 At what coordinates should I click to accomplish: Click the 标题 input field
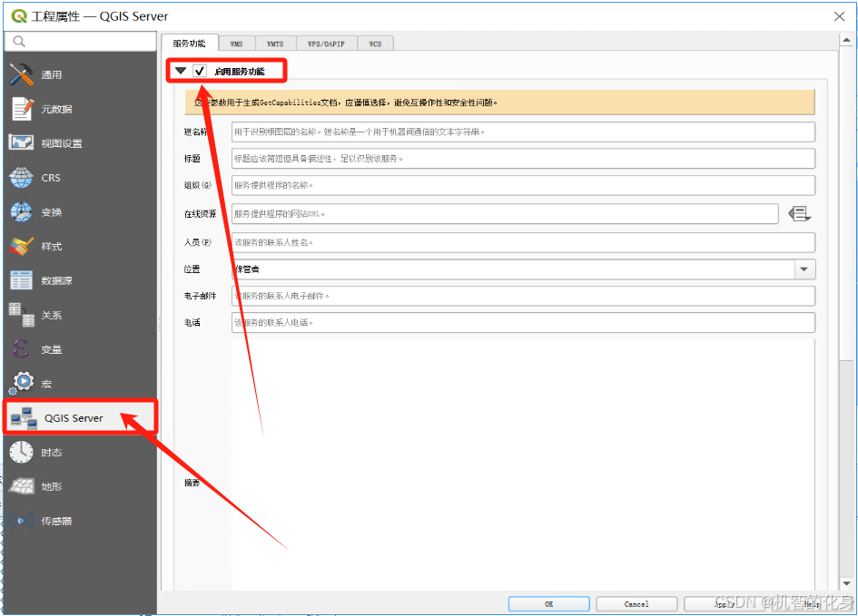tap(524, 159)
